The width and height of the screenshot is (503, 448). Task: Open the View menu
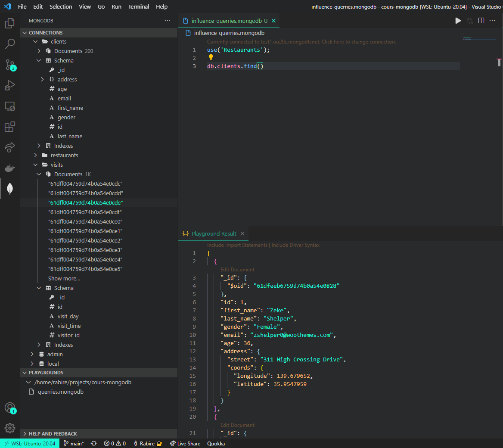(85, 7)
